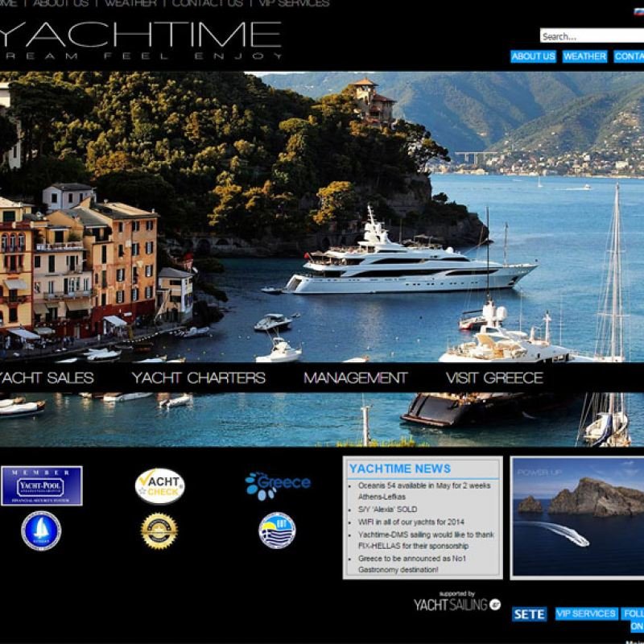644x644 pixels.
Task: Open the S/Y 'Alexia' SOLD news item
Action: [x=387, y=510]
